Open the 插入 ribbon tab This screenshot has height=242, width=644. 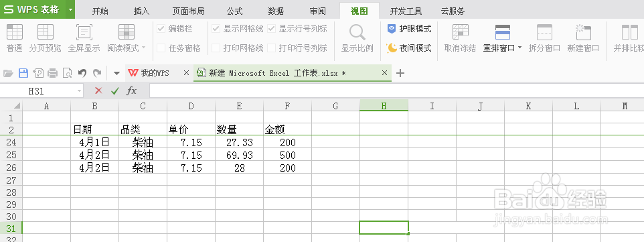pos(141,11)
